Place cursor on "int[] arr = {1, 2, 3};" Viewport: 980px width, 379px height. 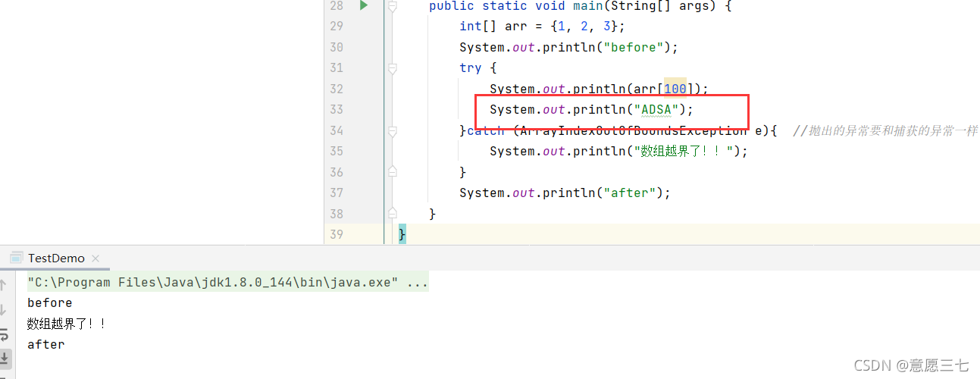[543, 27]
